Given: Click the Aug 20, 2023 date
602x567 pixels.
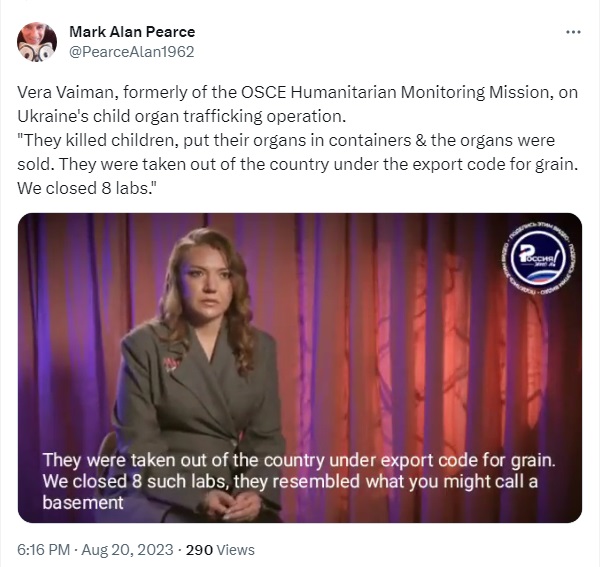Looking at the screenshot, I should 127,550.
